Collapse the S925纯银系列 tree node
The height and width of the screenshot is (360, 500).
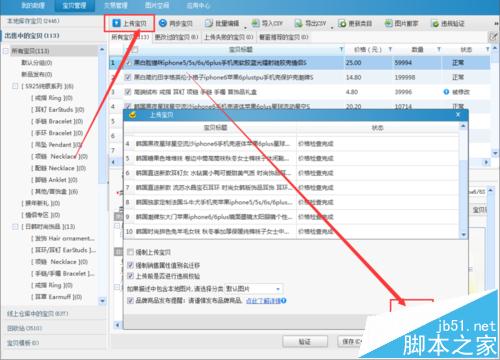[x=15, y=86]
